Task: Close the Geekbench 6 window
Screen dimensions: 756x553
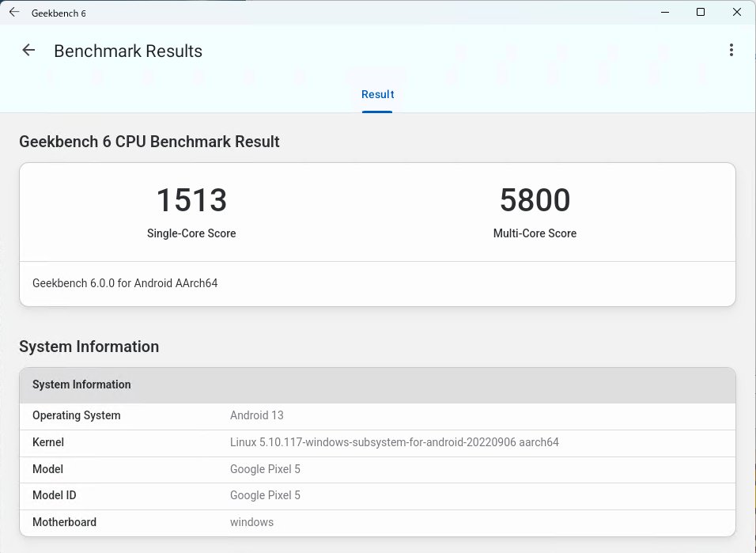Action: (737, 13)
